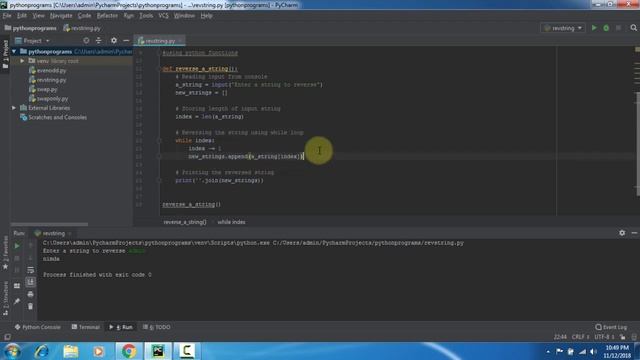This screenshot has width=640, height=360.
Task: Open Run panel settings gear
Action: 622,233
